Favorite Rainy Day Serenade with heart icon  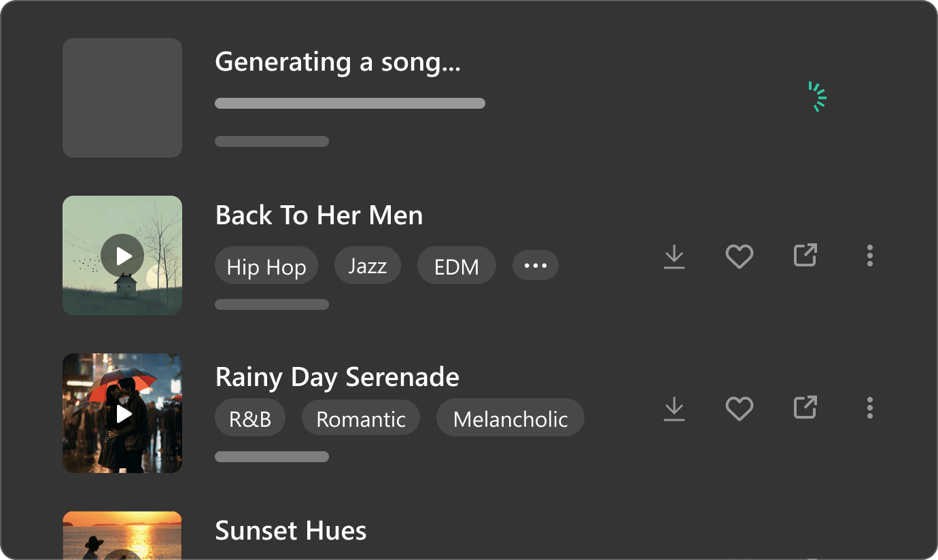[740, 409]
